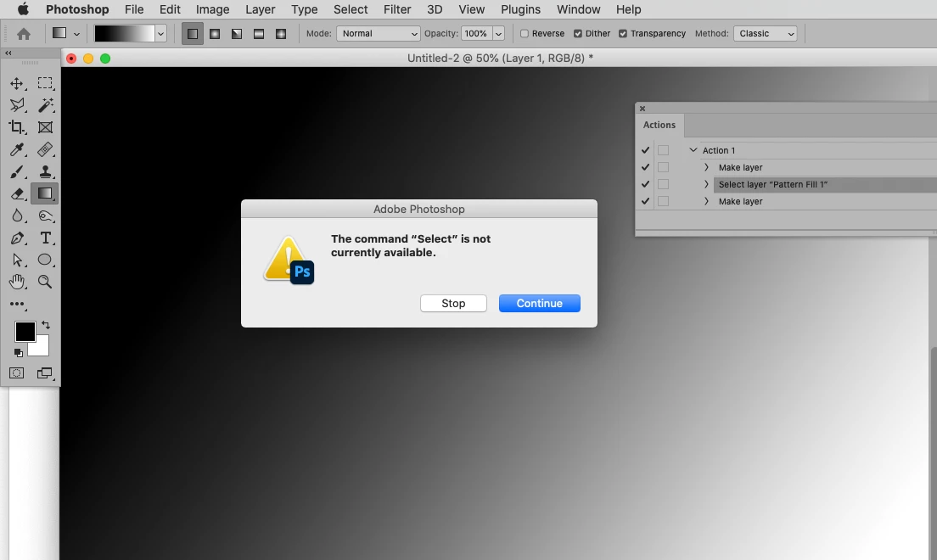Toggle checkmark for first Make layer step
Image resolution: width=937 pixels, height=560 pixels.
point(645,167)
